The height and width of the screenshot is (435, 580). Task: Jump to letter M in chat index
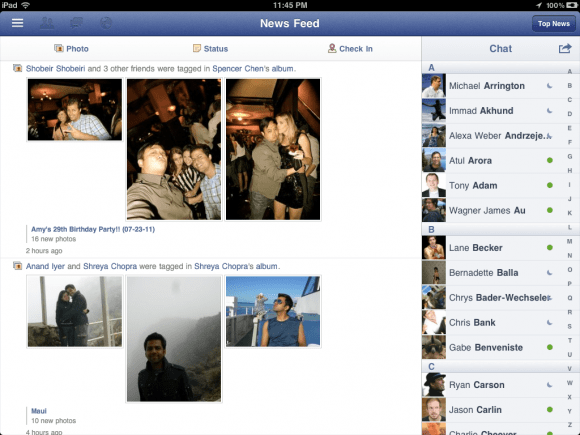(x=570, y=241)
